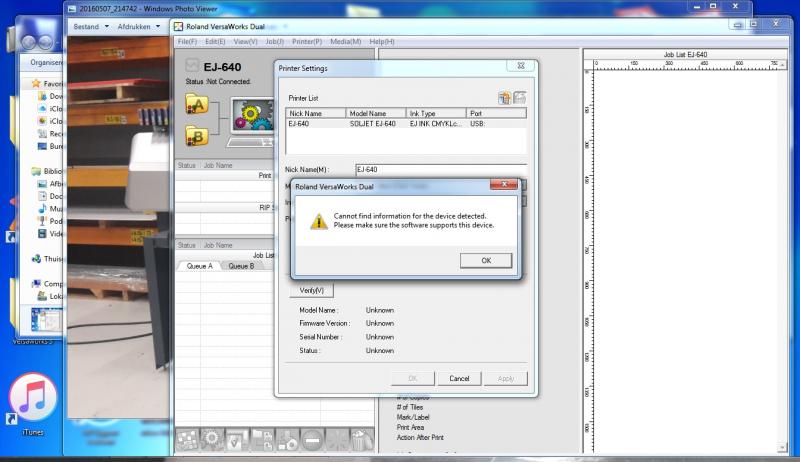The width and height of the screenshot is (800, 462).
Task: Click the Downloads folder icon in Explorer sidebar
Action: coord(42,96)
